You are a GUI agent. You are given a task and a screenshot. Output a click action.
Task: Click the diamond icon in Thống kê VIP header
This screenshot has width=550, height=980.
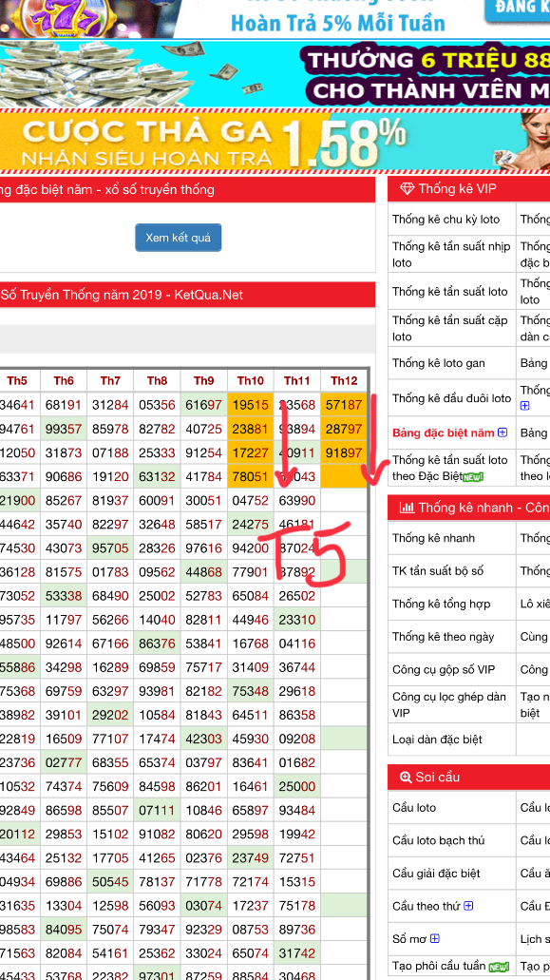407,189
